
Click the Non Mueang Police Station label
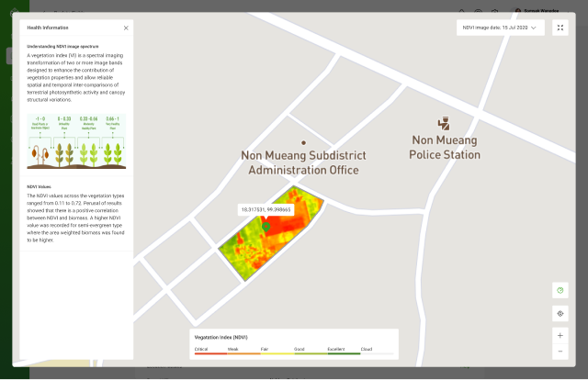point(445,147)
